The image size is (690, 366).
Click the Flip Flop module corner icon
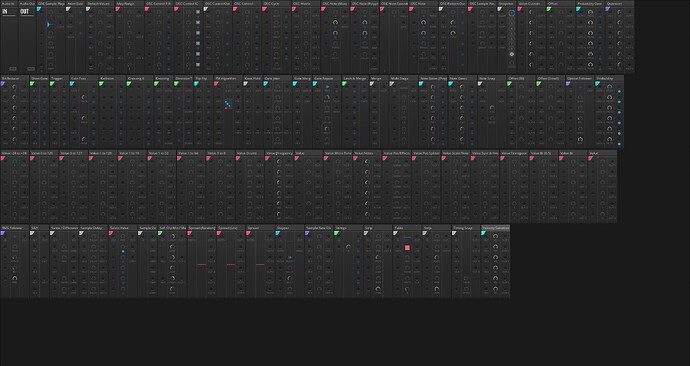point(196,84)
